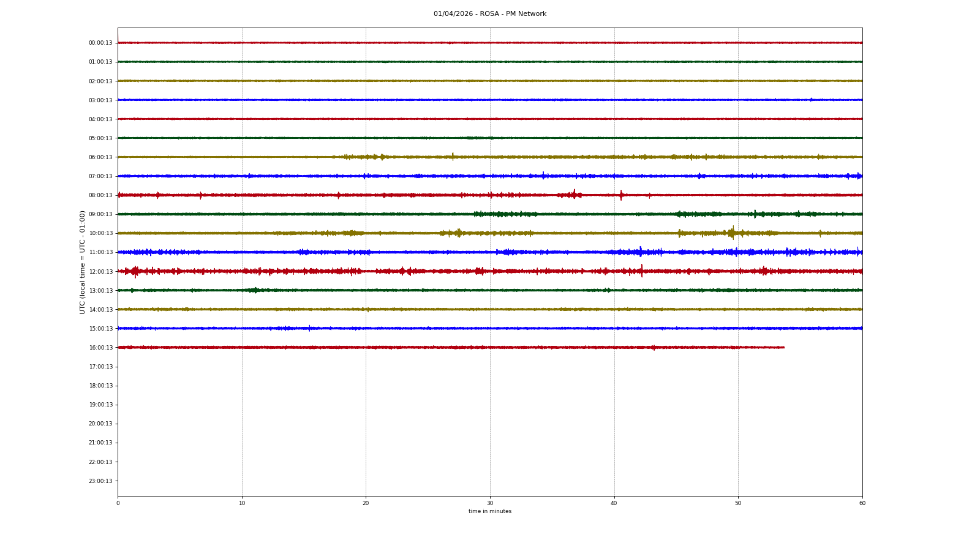Click the 21:00:13 hour label
Screen dimensions: 980x551
pos(100,443)
